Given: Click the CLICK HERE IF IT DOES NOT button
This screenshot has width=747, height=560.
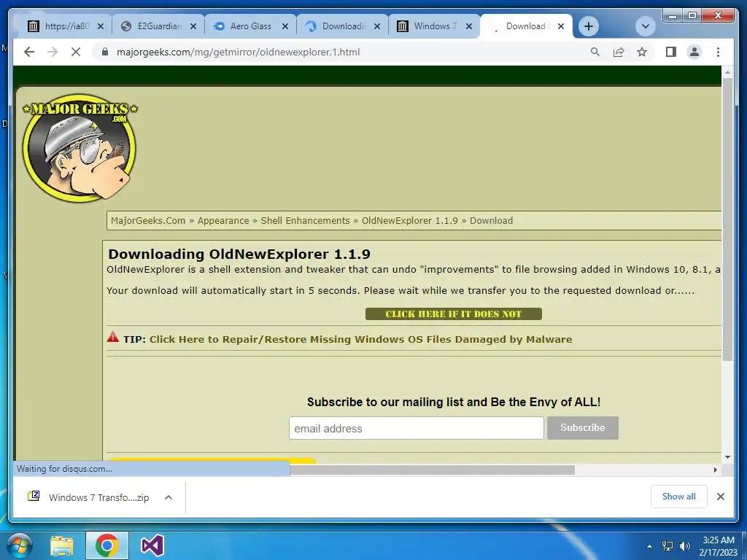Looking at the screenshot, I should tap(454, 314).
